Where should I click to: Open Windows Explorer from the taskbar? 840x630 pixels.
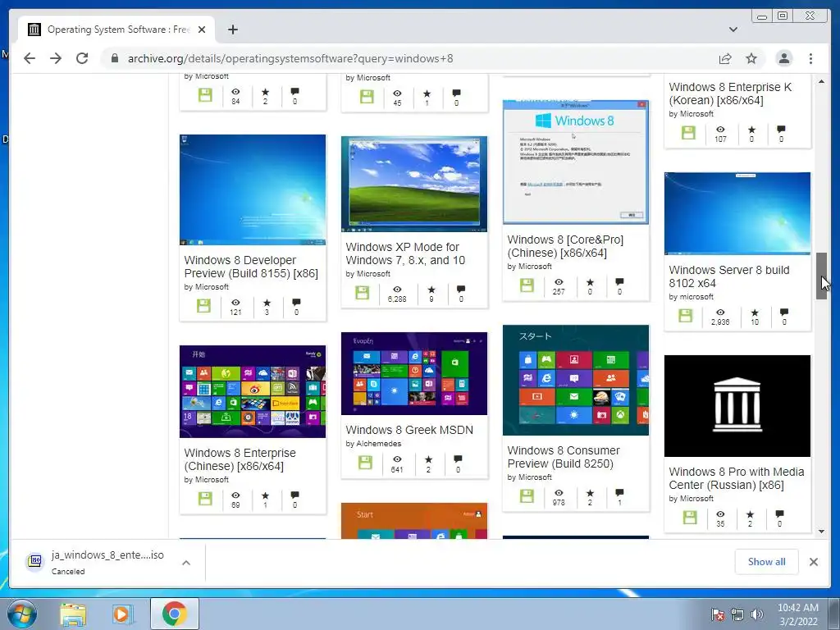73,614
